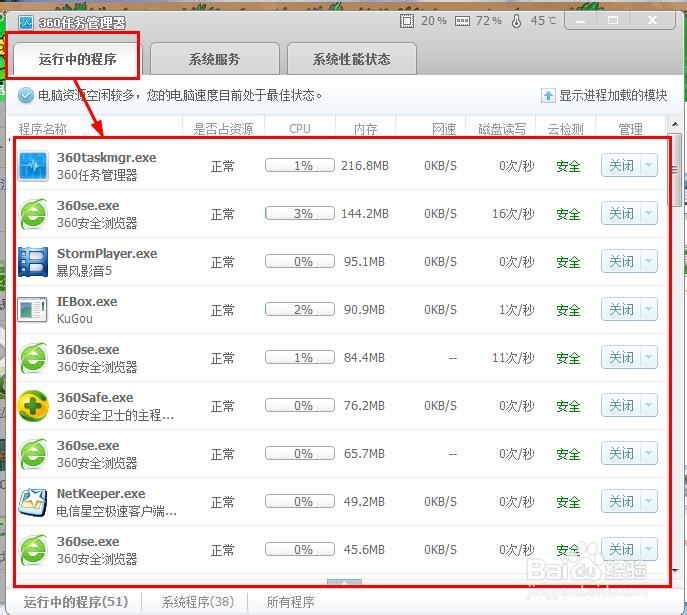Viewport: 687px width, 615px height.
Task: Click the NetKeeper.exe star icon
Action: (33, 502)
